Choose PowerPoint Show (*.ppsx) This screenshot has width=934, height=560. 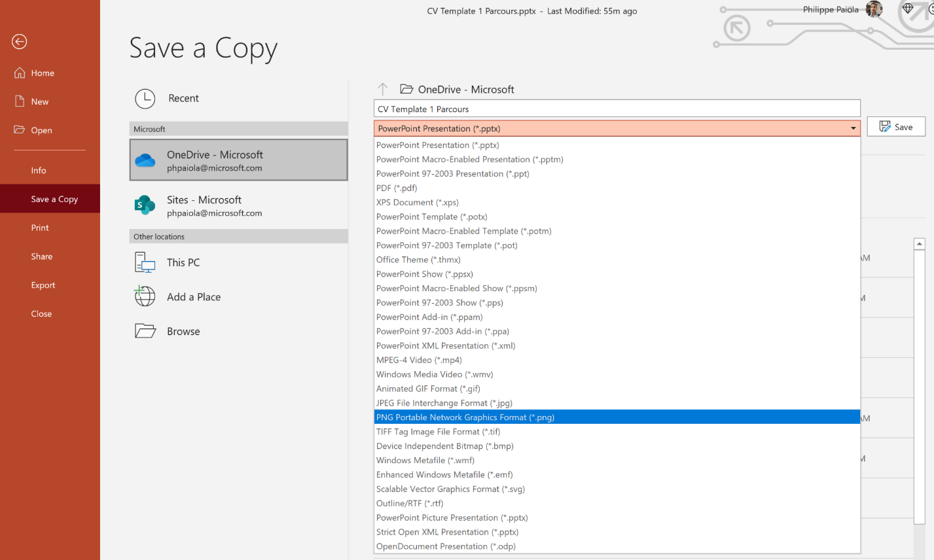tap(617, 274)
